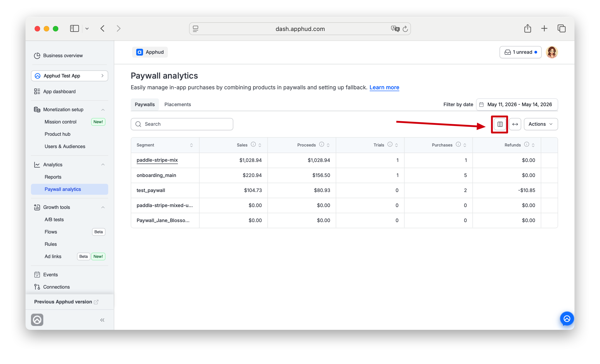Switch to the Placements tab
Screen dimensions: 600x364
[177, 105]
